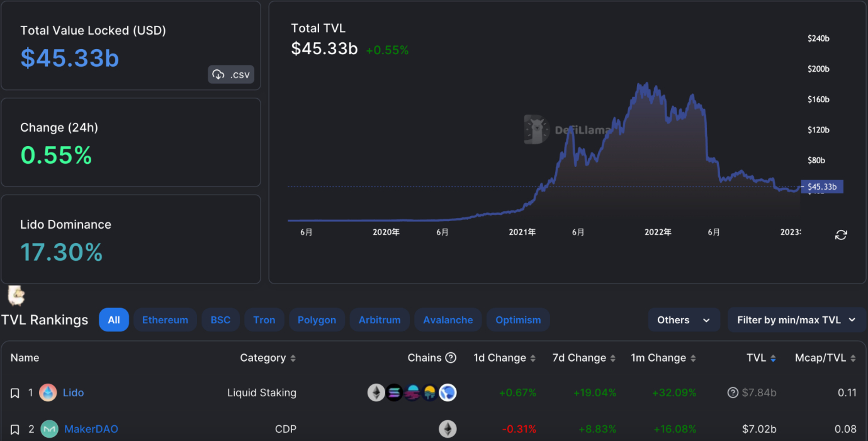
Task: Click the Lido logo icon
Action: 48,392
